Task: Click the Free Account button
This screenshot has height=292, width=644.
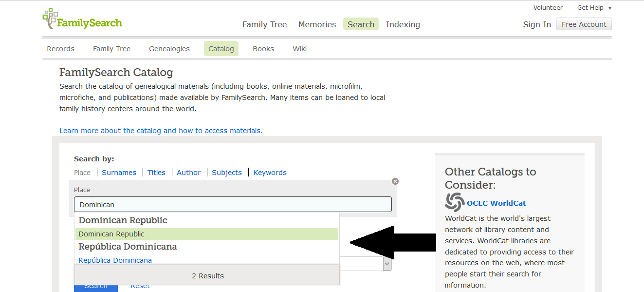Action: click(584, 24)
